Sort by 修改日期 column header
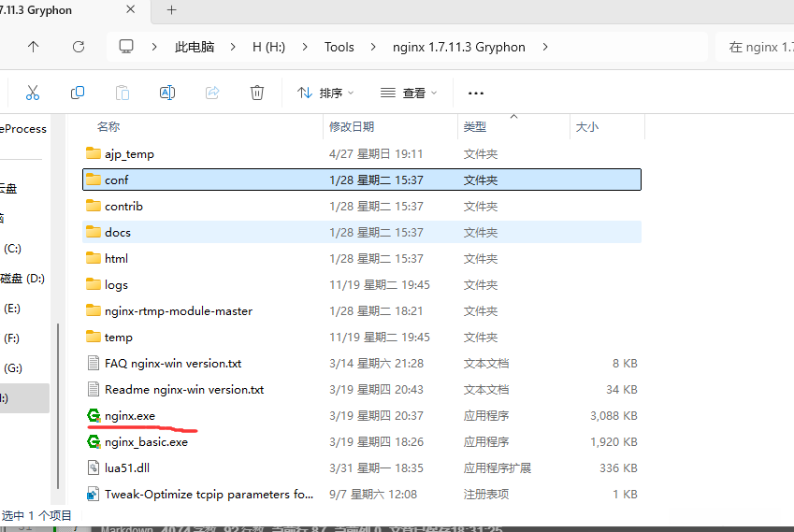 pos(352,126)
